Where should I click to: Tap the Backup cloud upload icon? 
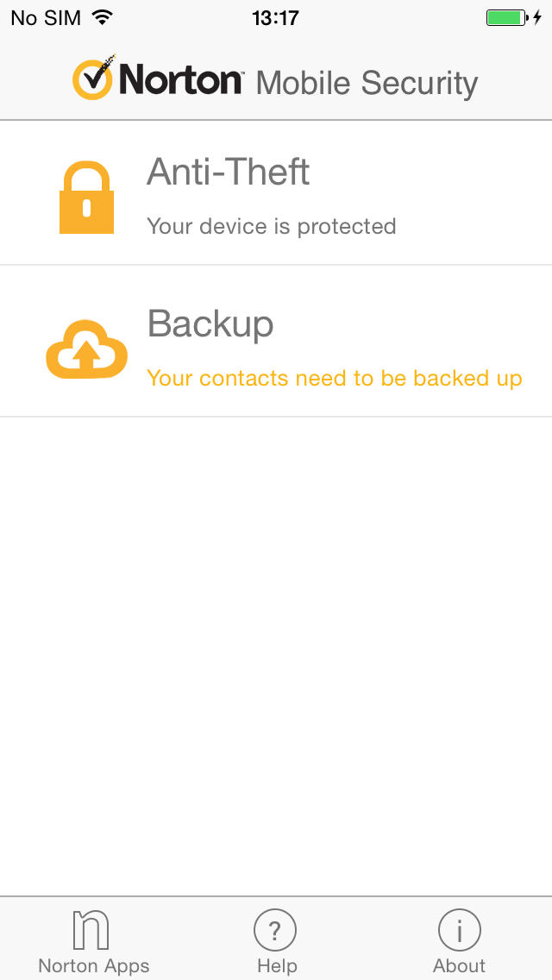[86, 349]
